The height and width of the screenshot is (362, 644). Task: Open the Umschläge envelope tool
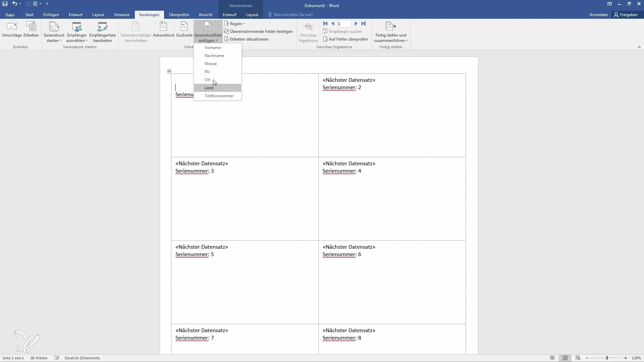point(12,29)
